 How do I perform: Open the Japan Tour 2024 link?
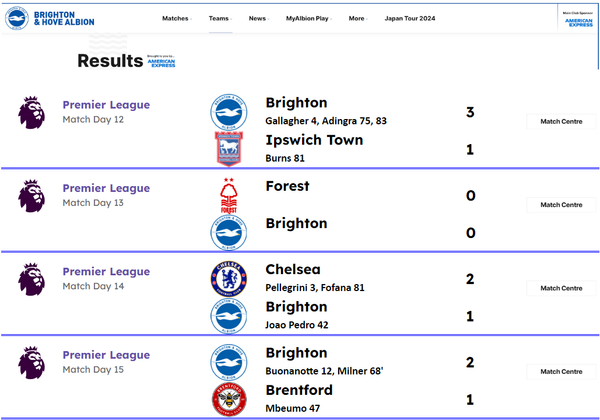(410, 18)
